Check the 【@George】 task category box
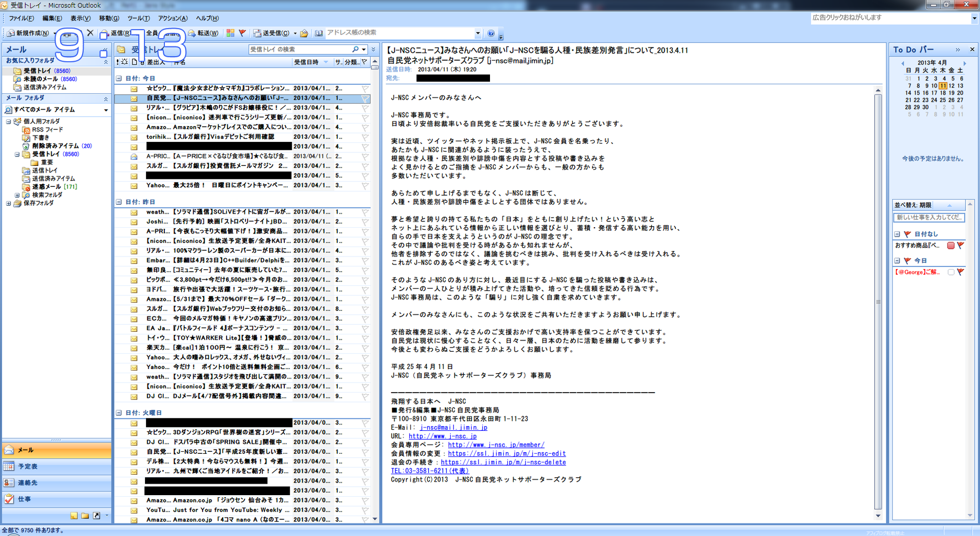This screenshot has height=536, width=980. pos(951,272)
